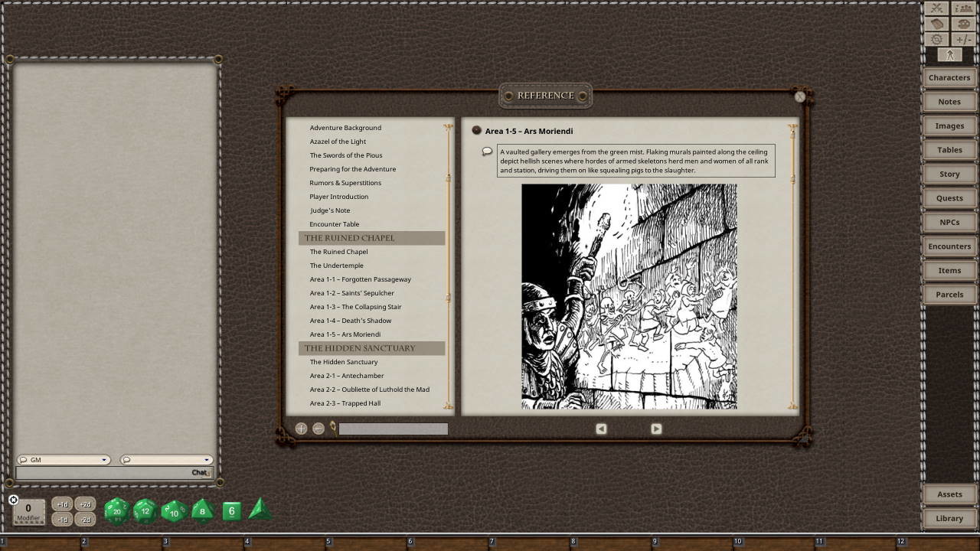Switch to the Images sidebar tab
Image resolution: width=980 pixels, height=551 pixels.
949,126
